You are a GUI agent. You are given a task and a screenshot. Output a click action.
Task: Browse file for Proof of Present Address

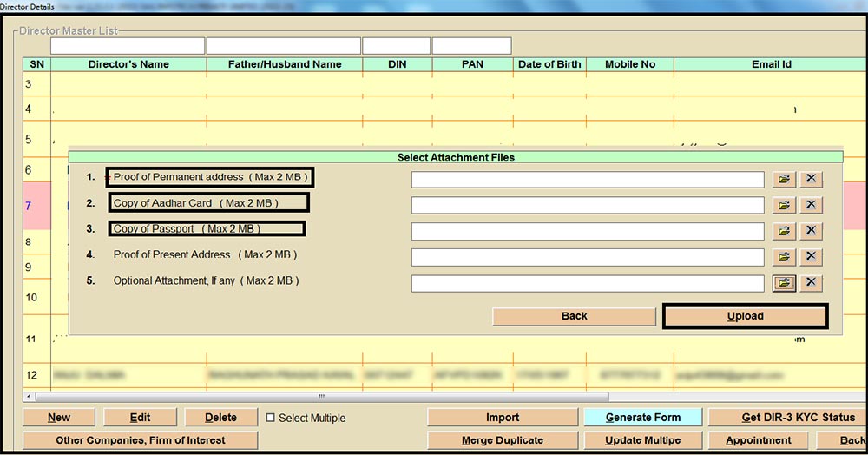coord(784,257)
